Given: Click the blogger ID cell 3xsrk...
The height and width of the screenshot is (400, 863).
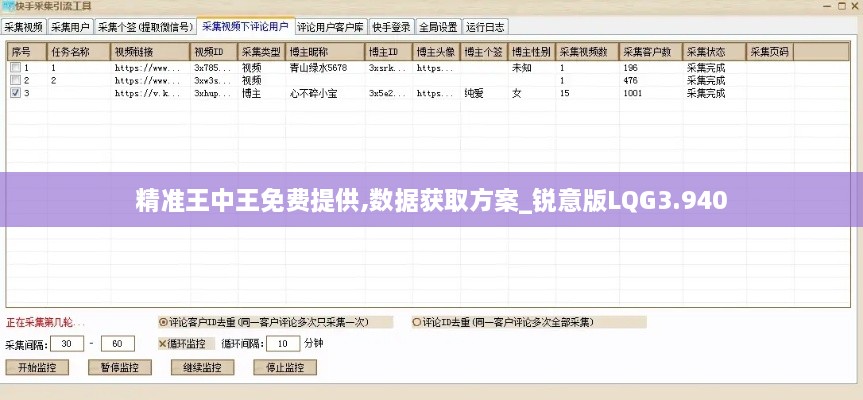Looking at the screenshot, I should 389,68.
